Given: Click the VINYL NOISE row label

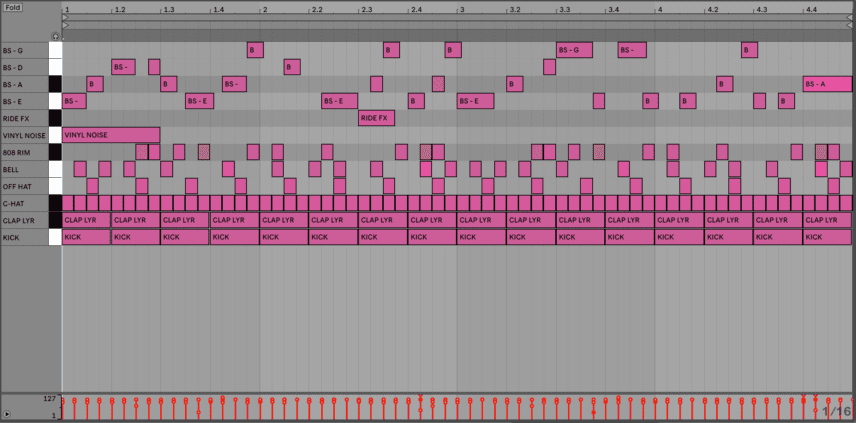Looking at the screenshot, I should [23, 136].
